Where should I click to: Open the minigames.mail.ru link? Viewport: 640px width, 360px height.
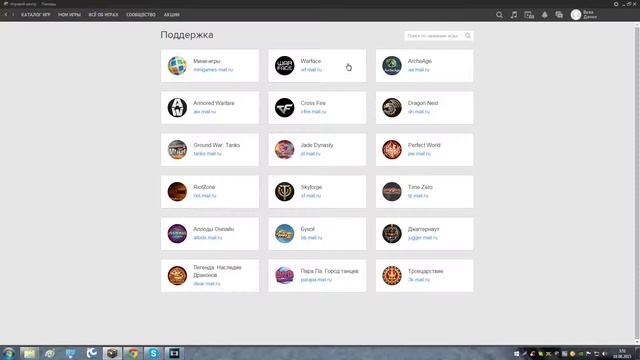click(213, 70)
